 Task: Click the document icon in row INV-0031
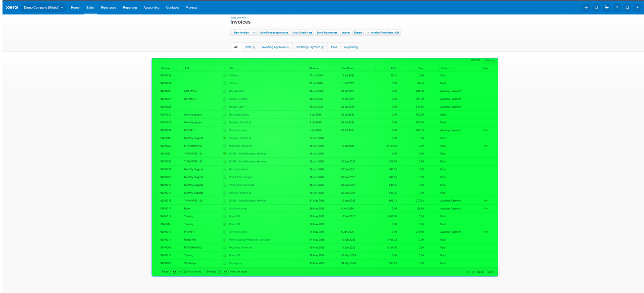224,83
